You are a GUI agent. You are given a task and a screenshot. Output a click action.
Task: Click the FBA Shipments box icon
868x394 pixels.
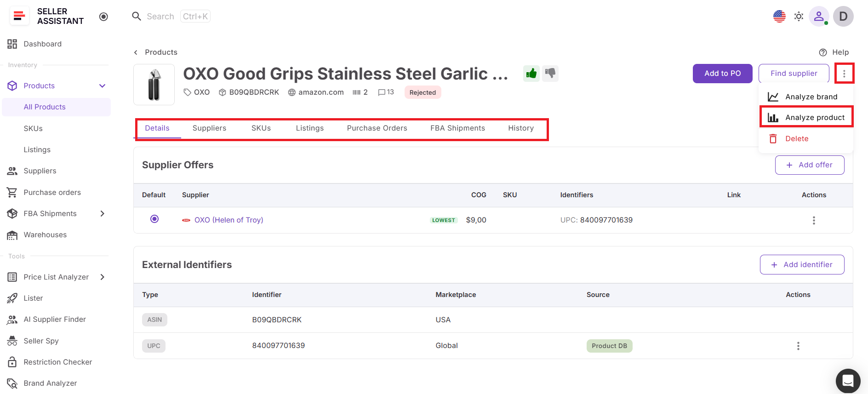tap(12, 213)
